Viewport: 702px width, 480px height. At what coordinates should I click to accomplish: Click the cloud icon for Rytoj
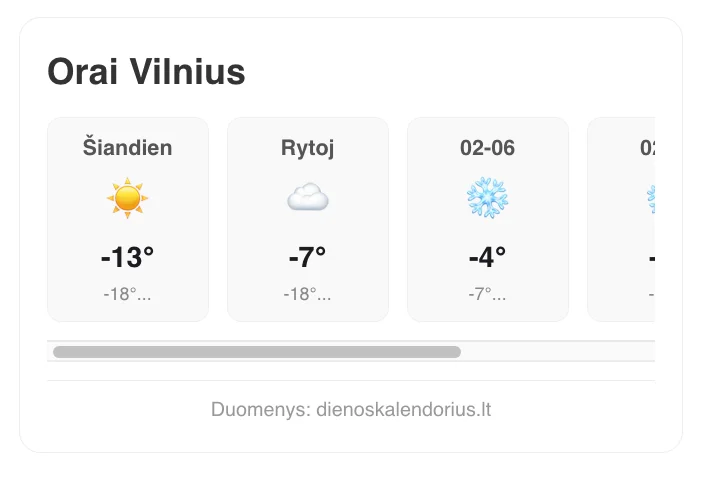pyautogui.click(x=308, y=199)
